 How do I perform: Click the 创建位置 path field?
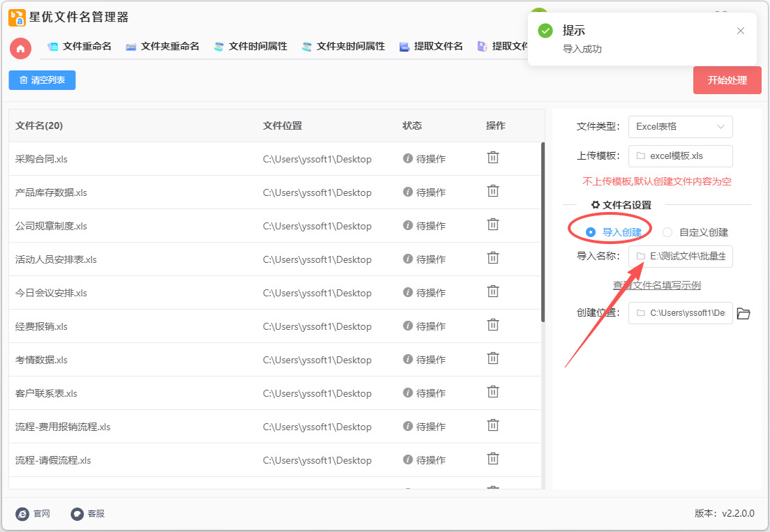(681, 313)
